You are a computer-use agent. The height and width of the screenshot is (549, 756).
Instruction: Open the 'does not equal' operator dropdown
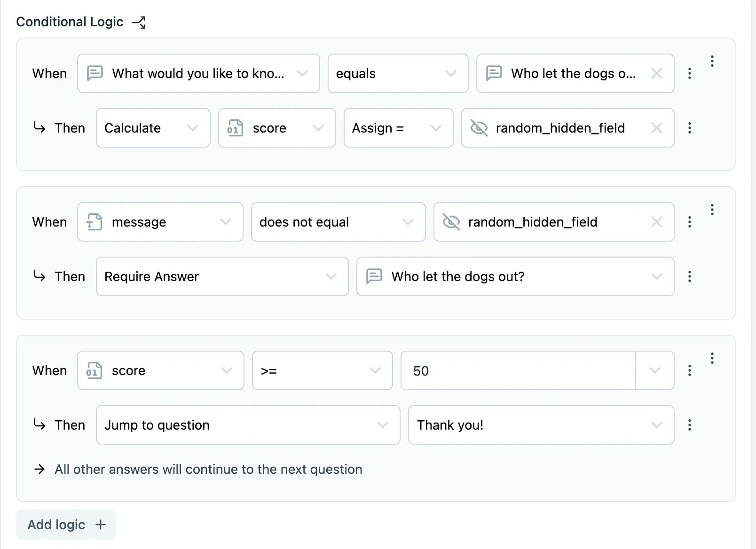tap(338, 222)
